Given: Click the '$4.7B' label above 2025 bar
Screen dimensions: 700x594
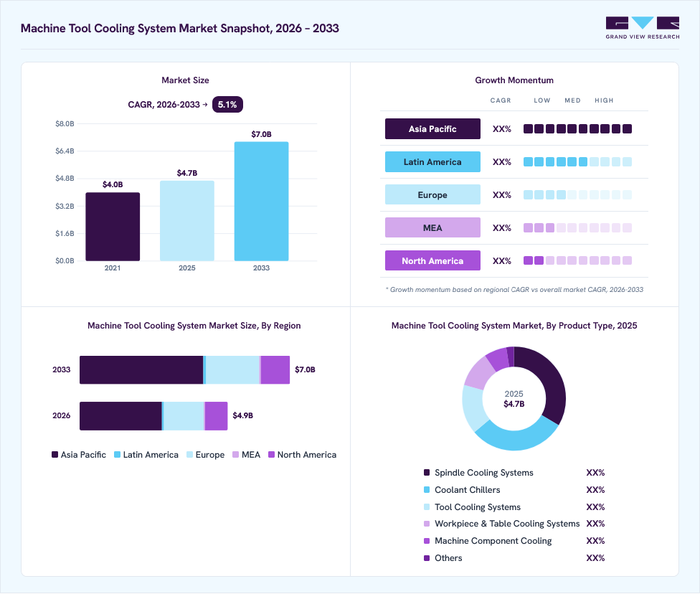Looking at the screenshot, I should [187, 173].
